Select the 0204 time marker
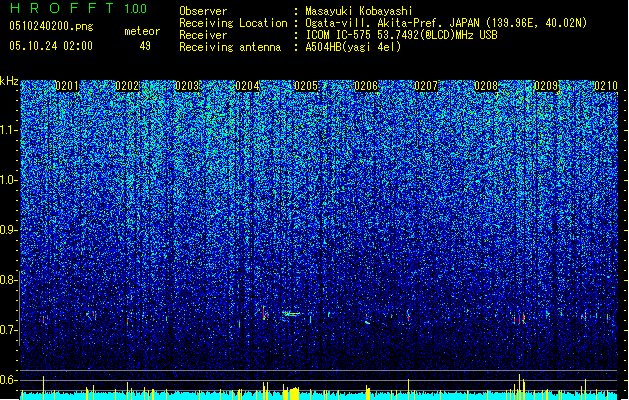Screen dimensions: 629x400 247,86
